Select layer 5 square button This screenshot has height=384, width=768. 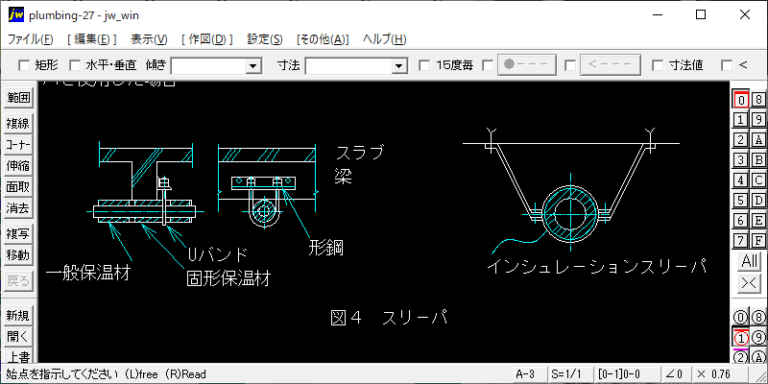pyautogui.click(x=741, y=200)
